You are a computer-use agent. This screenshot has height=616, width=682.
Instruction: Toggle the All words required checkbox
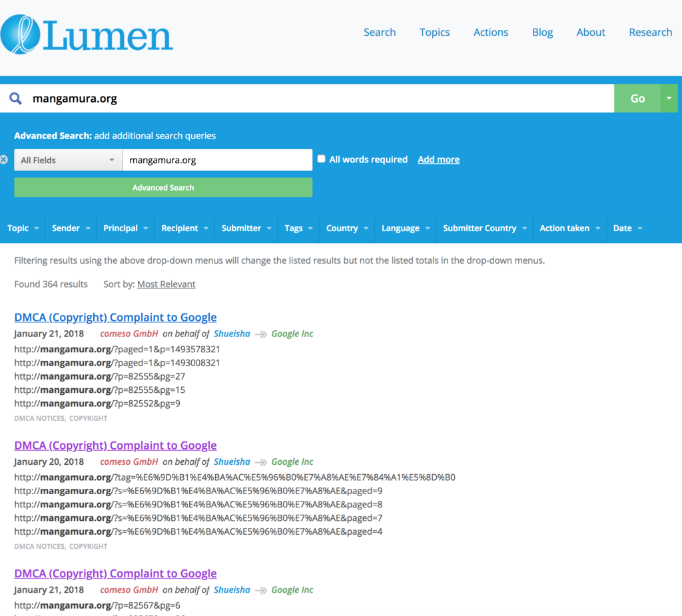tap(322, 158)
